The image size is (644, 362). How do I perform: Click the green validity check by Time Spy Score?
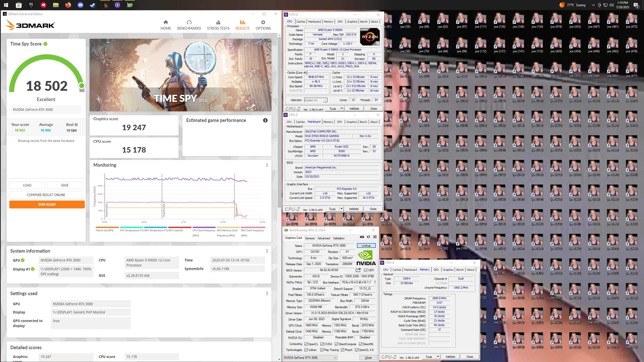pyautogui.click(x=46, y=44)
